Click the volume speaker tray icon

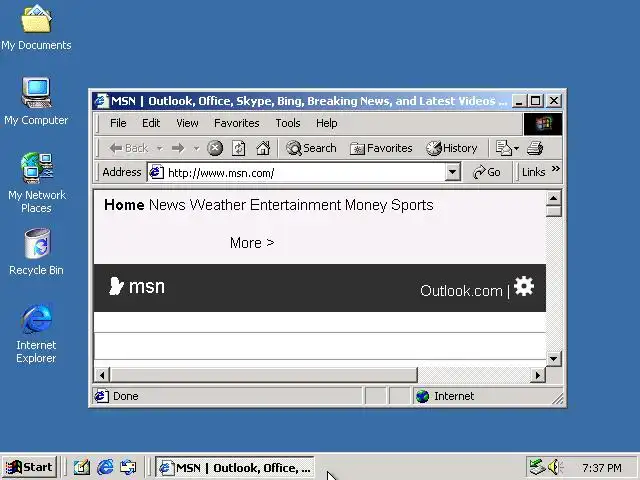[x=555, y=467]
